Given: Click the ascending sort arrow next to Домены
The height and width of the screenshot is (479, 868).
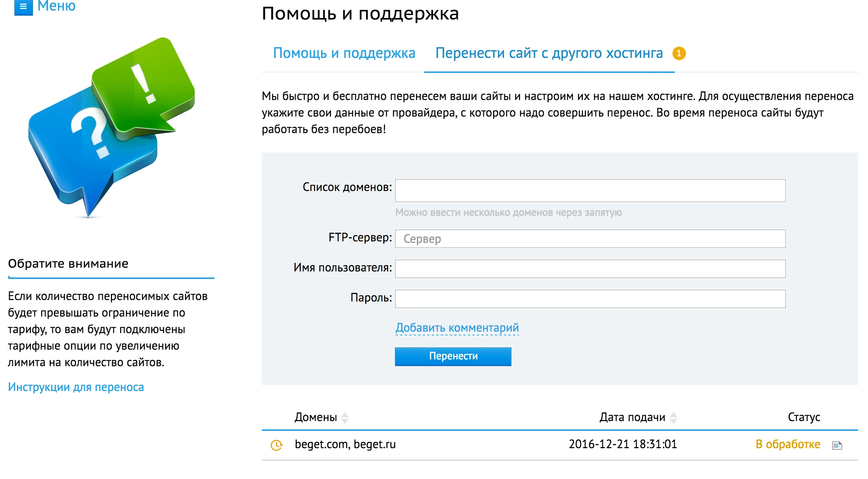Looking at the screenshot, I should click(346, 414).
